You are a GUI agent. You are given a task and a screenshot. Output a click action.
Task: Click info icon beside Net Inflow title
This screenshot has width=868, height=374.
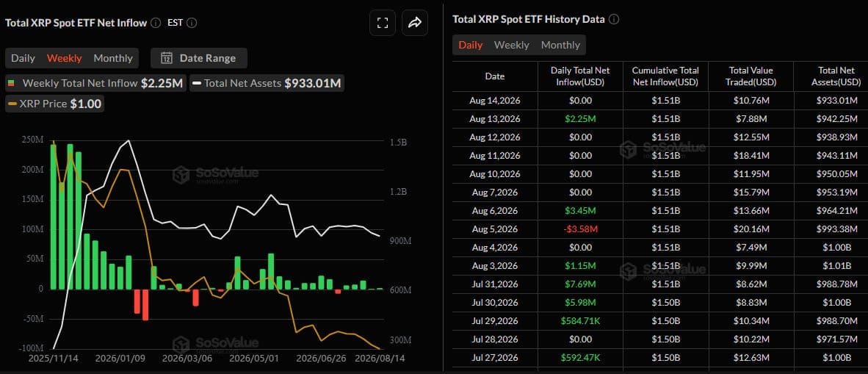pos(156,23)
